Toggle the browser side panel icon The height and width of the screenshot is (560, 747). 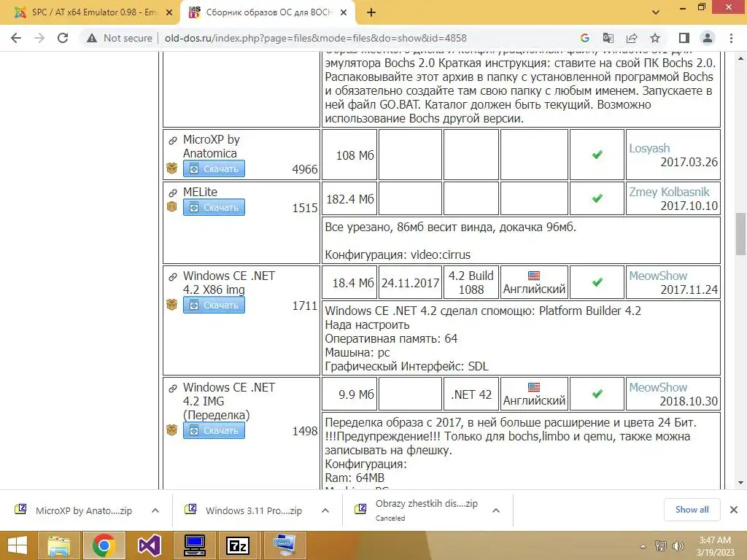click(684, 38)
